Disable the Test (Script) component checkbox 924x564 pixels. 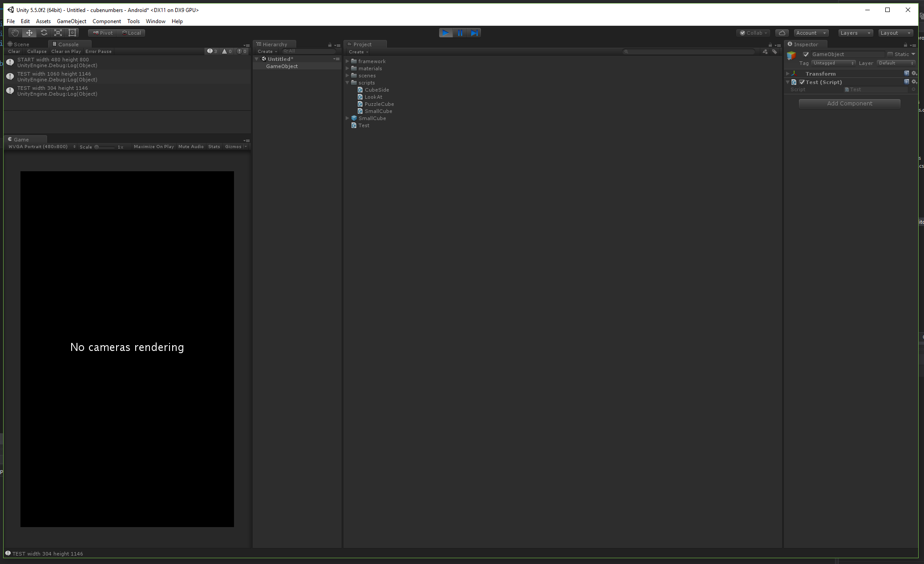802,82
